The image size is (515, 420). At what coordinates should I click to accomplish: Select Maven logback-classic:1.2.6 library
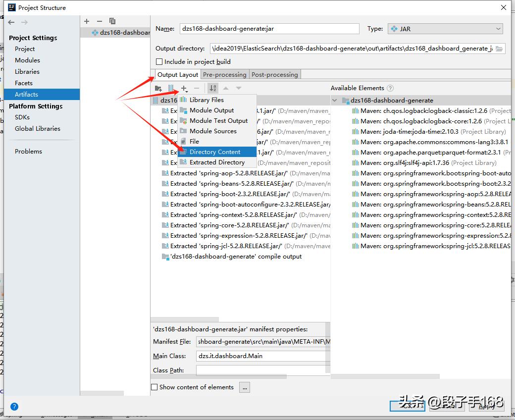click(x=431, y=111)
